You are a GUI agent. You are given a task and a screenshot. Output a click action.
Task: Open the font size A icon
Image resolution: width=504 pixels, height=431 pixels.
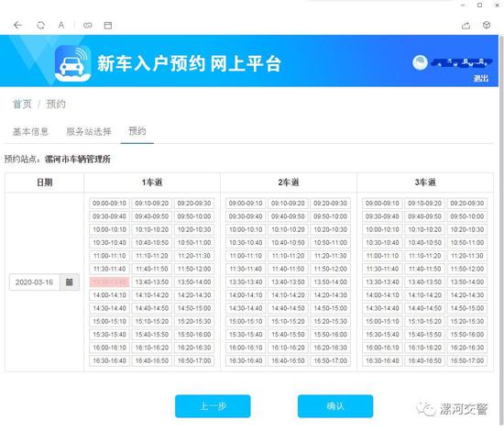[61, 25]
